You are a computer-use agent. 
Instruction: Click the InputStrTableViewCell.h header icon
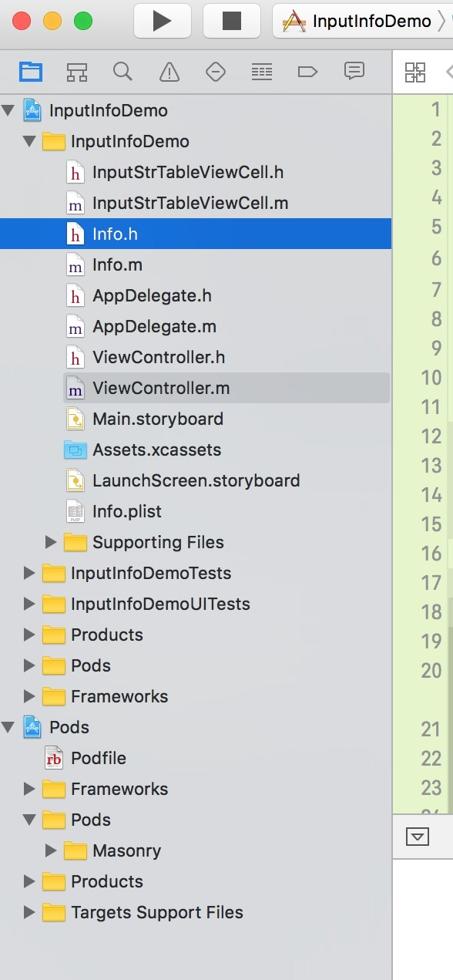tap(75, 172)
